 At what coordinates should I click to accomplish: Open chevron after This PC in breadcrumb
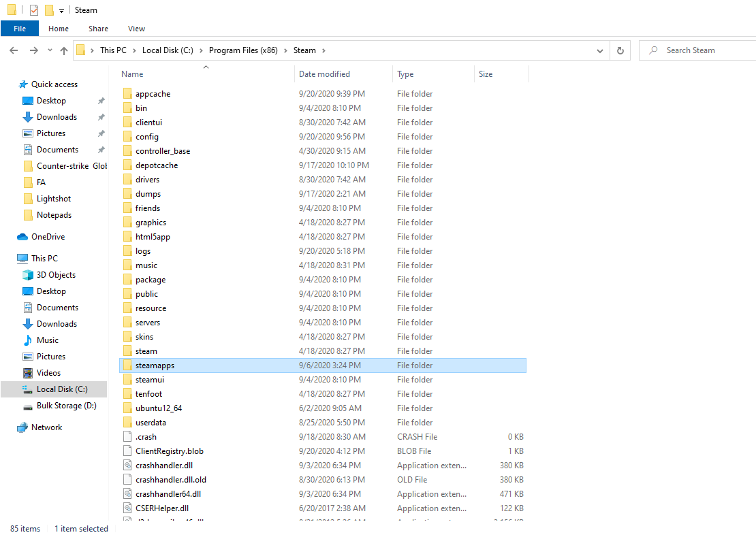(x=134, y=50)
